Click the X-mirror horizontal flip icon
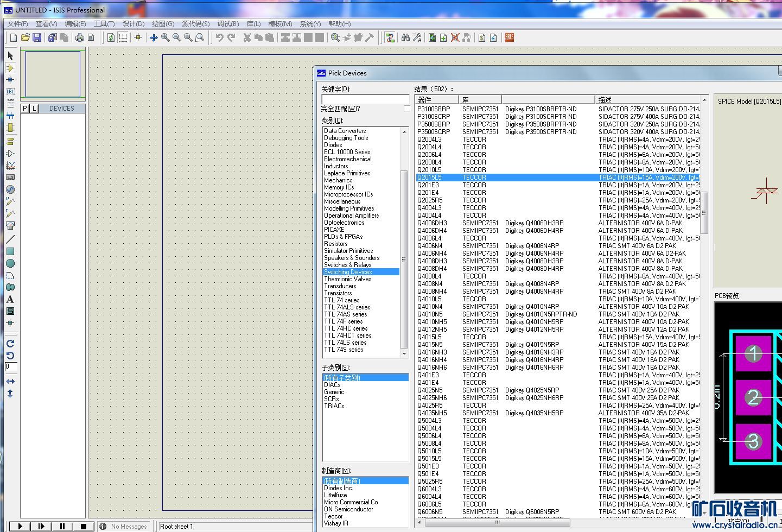Viewport: 782px width, 532px height. pyautogui.click(x=10, y=381)
